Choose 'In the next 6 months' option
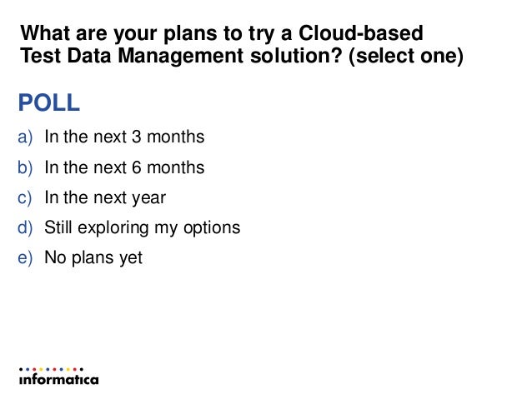This screenshot has height=399, width=532. (124, 167)
